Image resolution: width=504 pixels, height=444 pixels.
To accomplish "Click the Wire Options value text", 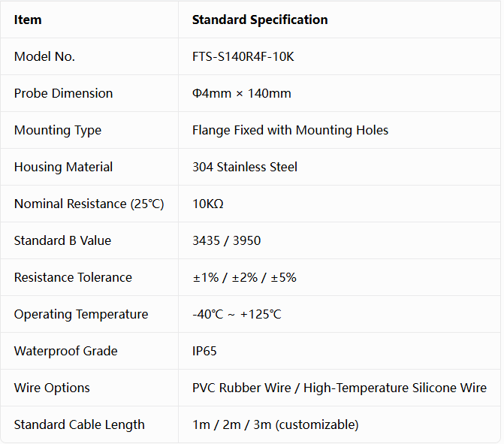I will pos(339,388).
